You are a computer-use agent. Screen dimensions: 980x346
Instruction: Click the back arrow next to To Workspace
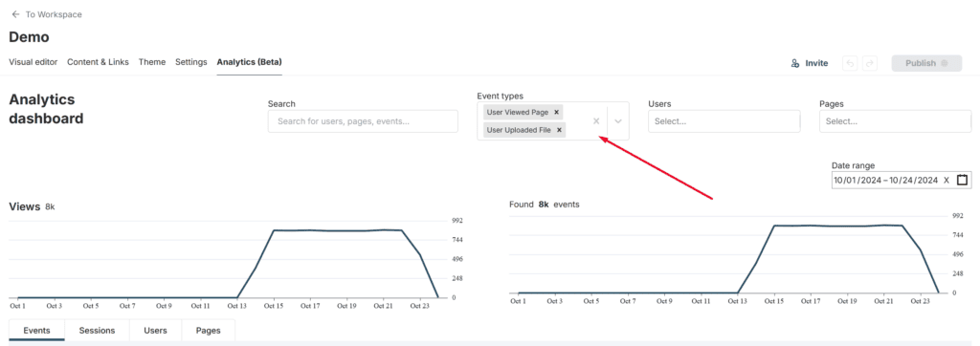point(15,14)
